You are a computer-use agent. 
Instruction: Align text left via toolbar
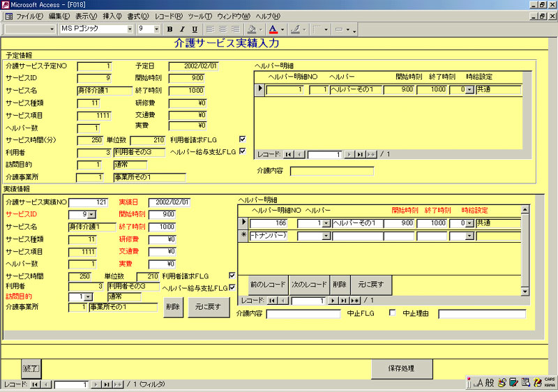[210, 29]
